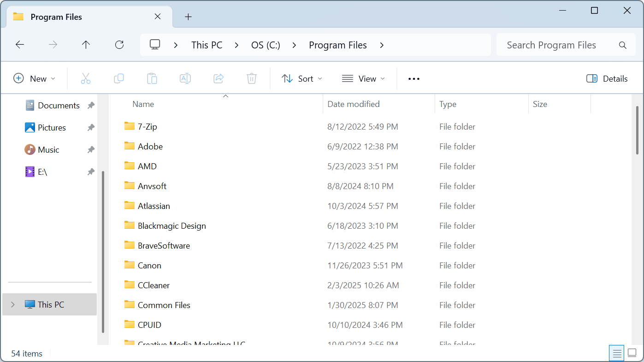Click the Forward navigation arrow
Viewport: 644px width, 362px height.
[53, 45]
